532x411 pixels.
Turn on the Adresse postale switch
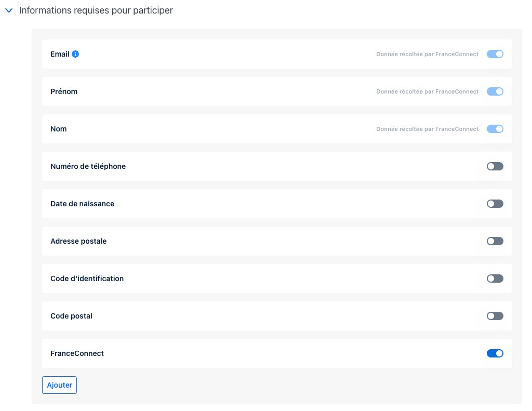pos(495,241)
